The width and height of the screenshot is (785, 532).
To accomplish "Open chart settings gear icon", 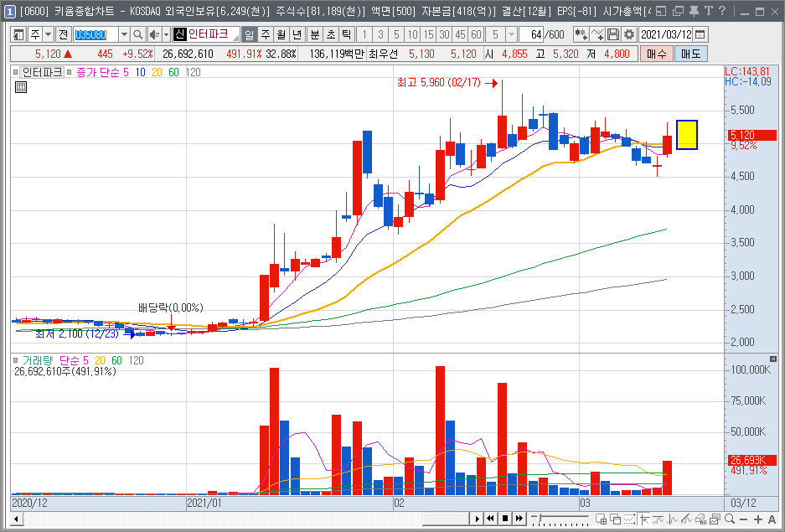I will click(x=629, y=34).
